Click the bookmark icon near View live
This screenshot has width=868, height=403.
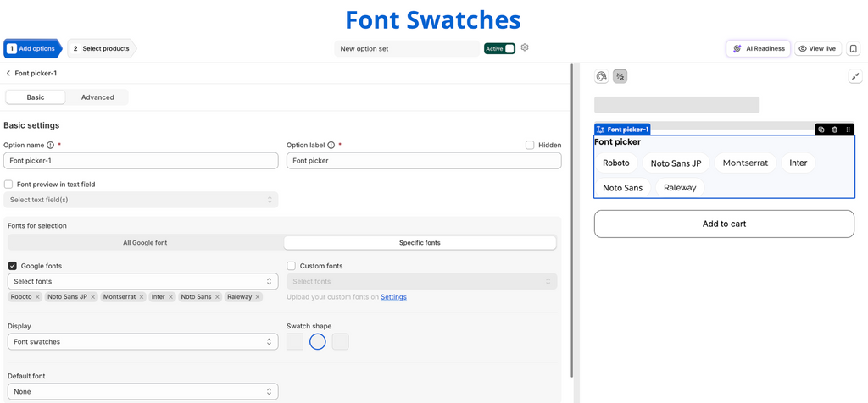(854, 48)
